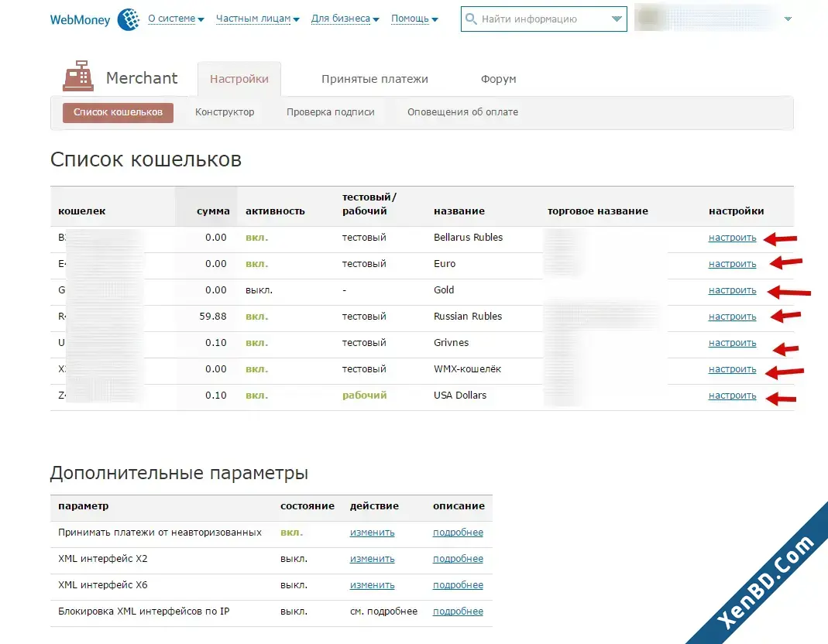Image resolution: width=828 pixels, height=644 pixels.
Task: Open the 'Форум' tab
Action: click(499, 79)
